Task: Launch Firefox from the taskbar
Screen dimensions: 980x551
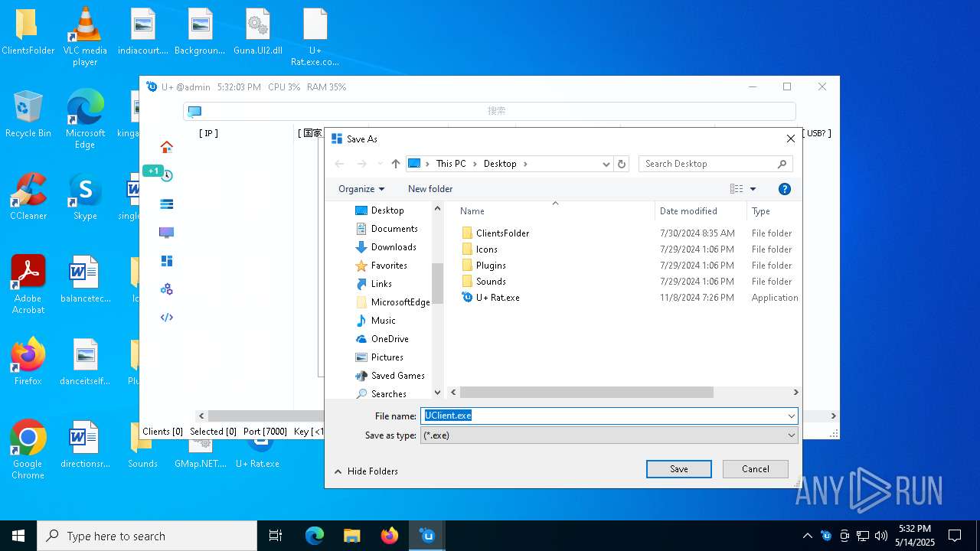Action: click(x=389, y=536)
